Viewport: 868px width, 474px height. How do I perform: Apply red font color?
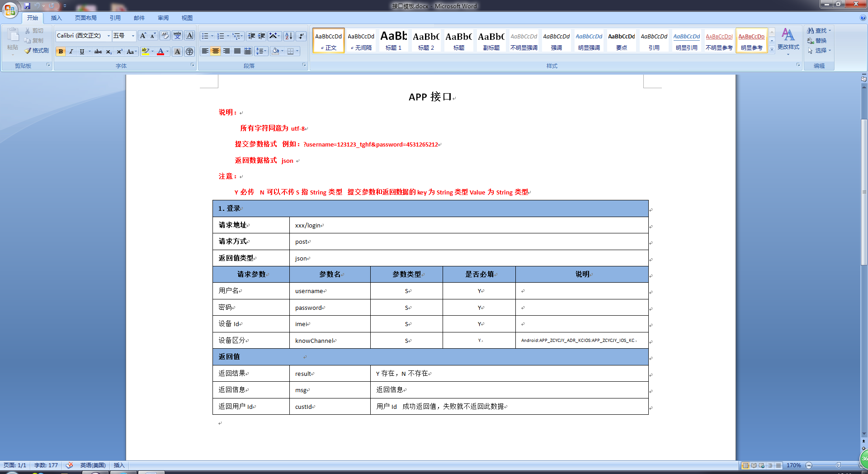click(160, 52)
